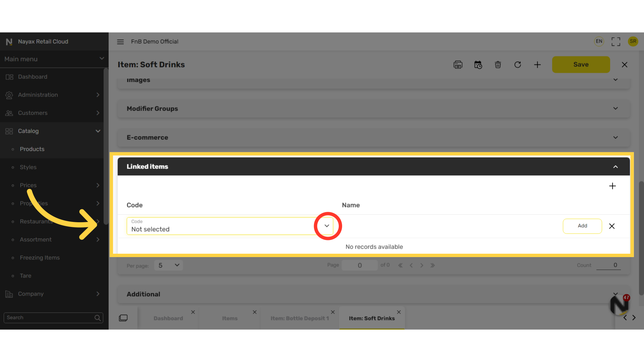This screenshot has height=362, width=644.
Task: Click the trash delete icon
Action: [x=498, y=65]
